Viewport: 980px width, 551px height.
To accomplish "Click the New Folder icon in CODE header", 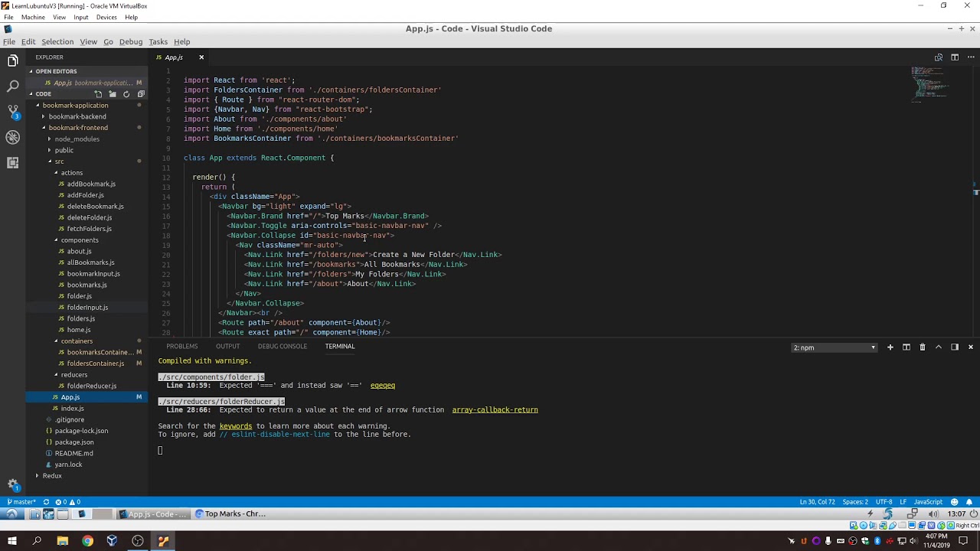I will [113, 94].
